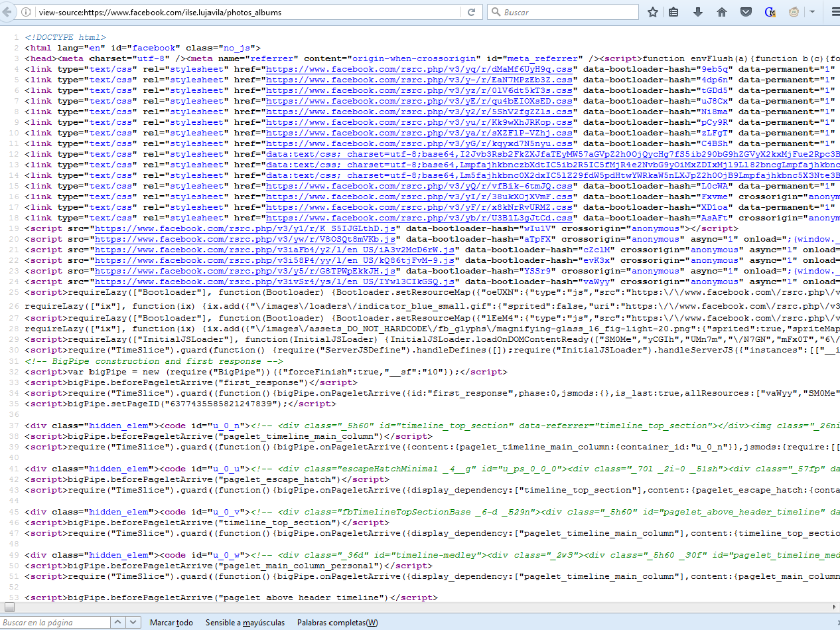840x630 pixels.
Task: Bookmark this page with the star
Action: [x=653, y=12]
